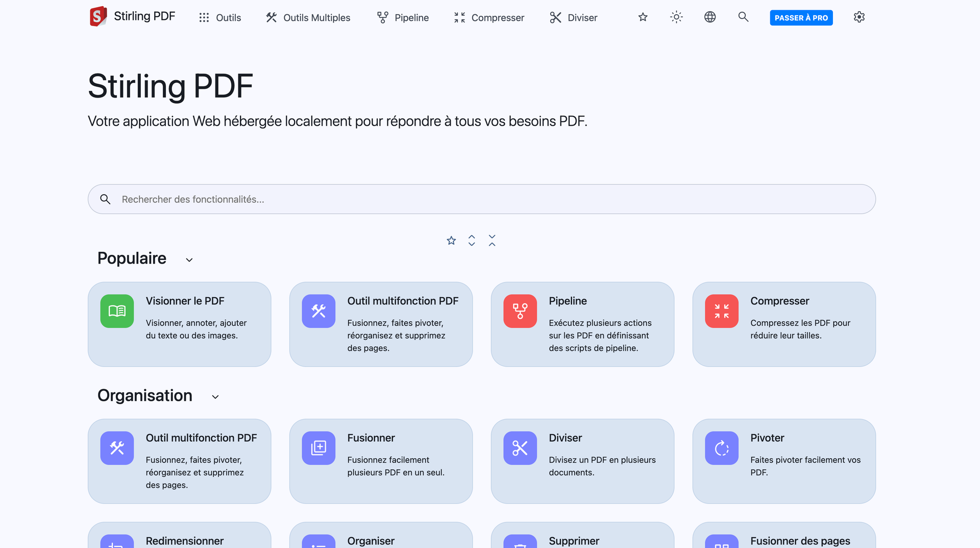Click the red Pipeline node icon
Screen dimensions: 980x548
click(520, 311)
